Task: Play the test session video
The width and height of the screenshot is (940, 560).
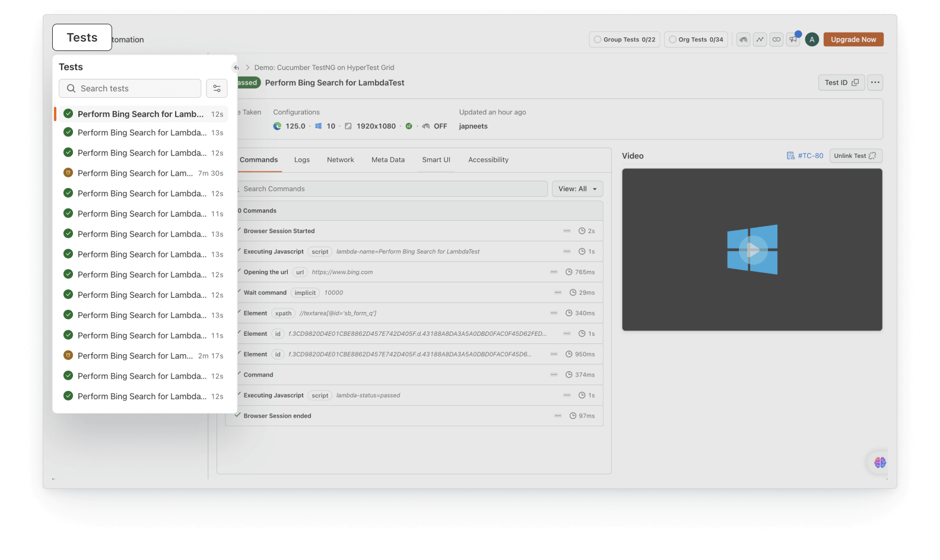Action: [x=752, y=250]
